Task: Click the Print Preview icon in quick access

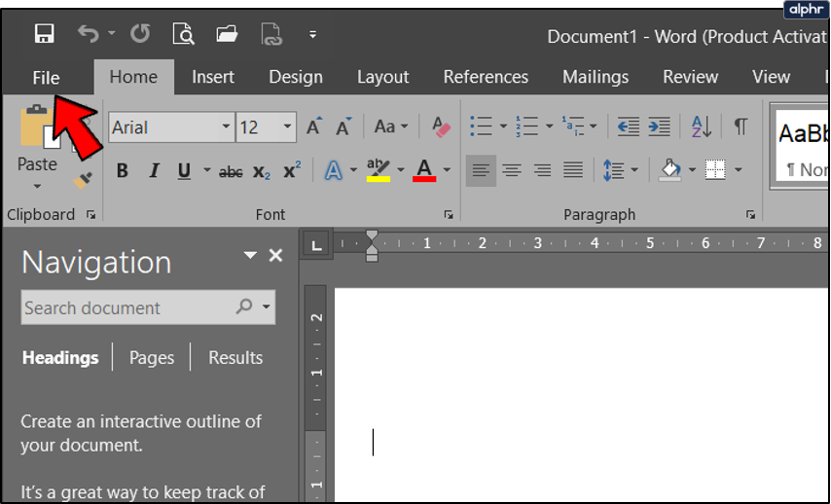Action: [183, 35]
